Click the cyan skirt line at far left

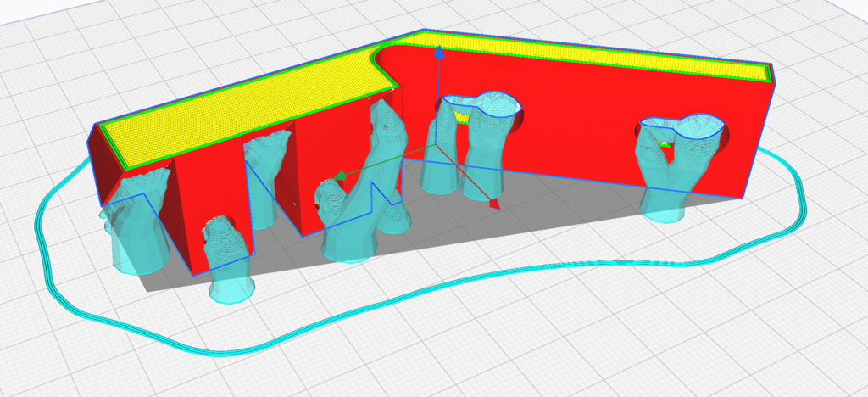pos(38,222)
